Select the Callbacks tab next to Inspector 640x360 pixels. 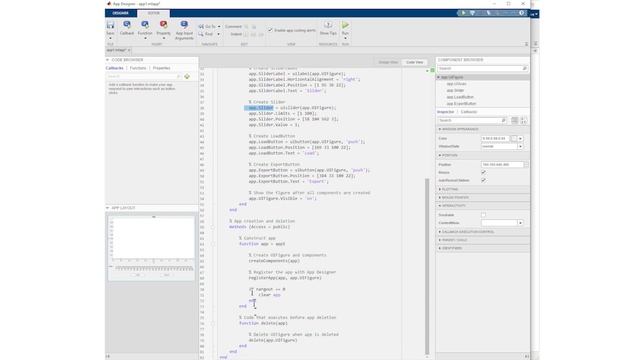tap(469, 112)
